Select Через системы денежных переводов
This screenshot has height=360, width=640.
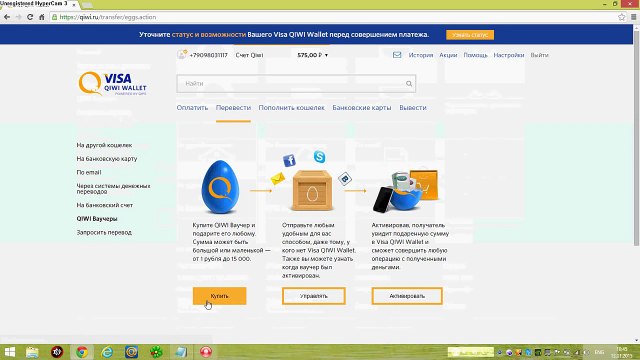pos(113,189)
